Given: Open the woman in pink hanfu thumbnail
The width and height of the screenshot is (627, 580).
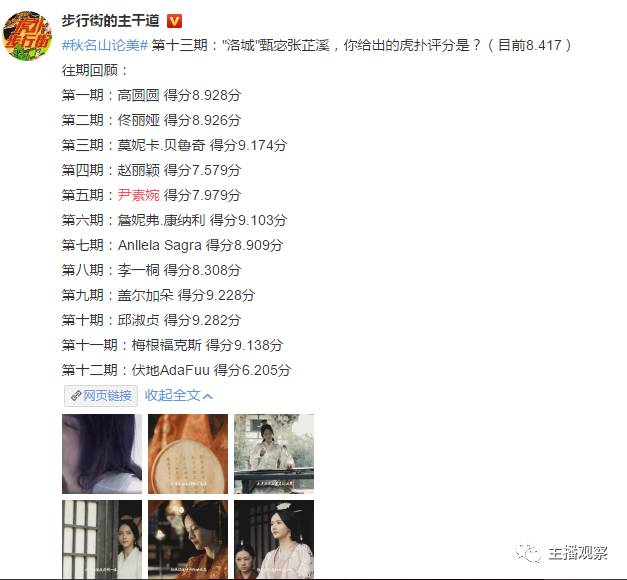Looking at the screenshot, I should pos(274,539).
